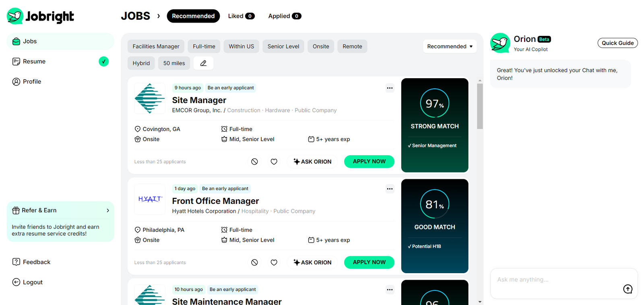Edit job filters with pencil icon

pos(203,63)
